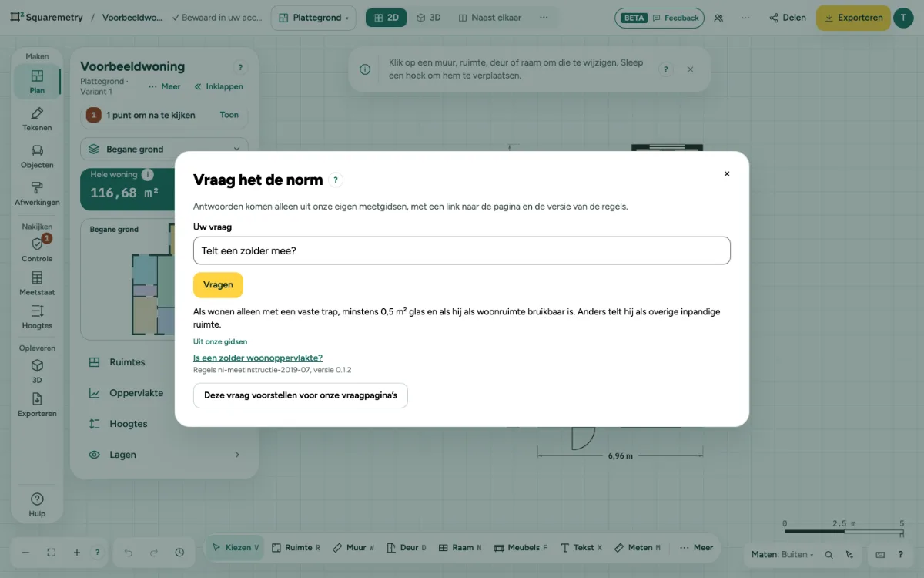This screenshot has height=578, width=924.
Task: Expand the Lagen menu item
Action: (164, 455)
